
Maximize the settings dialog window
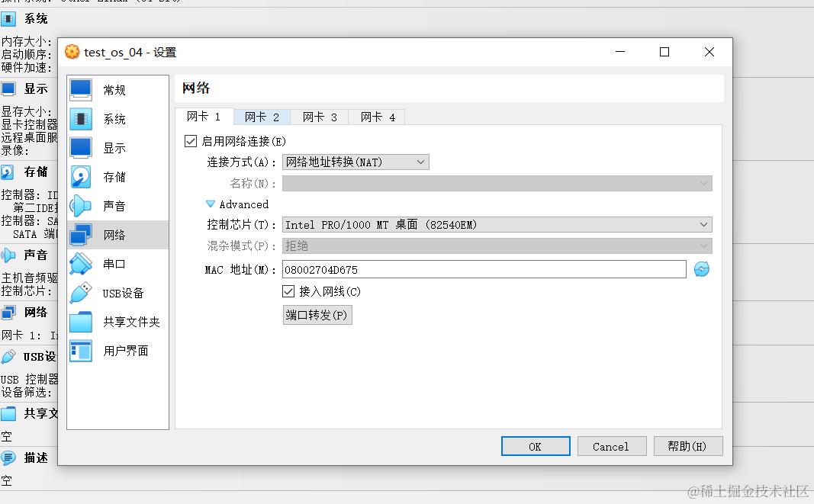(664, 52)
